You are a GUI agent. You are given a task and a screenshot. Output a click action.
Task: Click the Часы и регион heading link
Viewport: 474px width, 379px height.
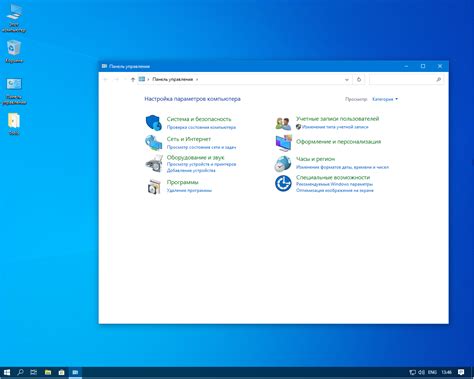(x=315, y=159)
